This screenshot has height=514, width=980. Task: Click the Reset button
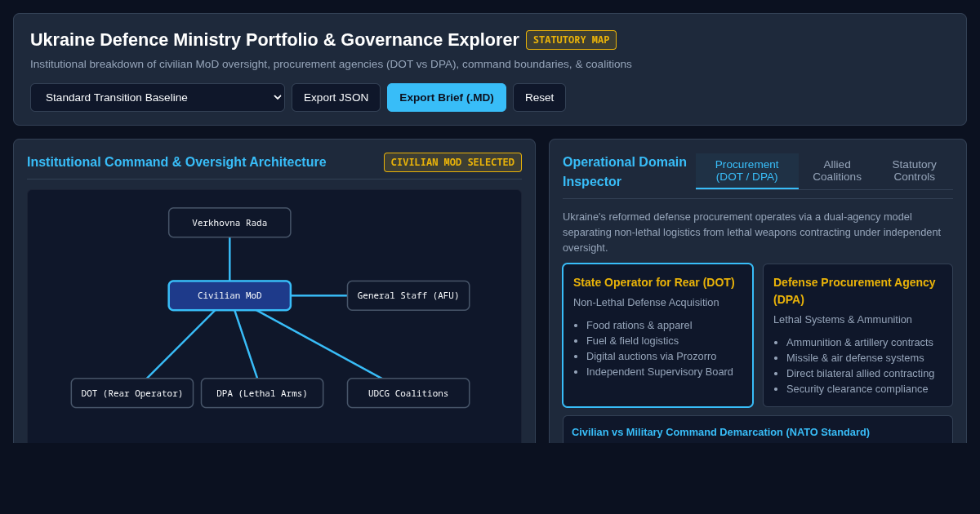pos(539,98)
